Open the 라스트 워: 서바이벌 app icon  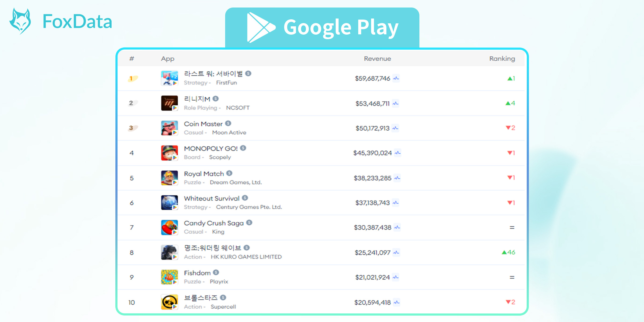tap(169, 78)
